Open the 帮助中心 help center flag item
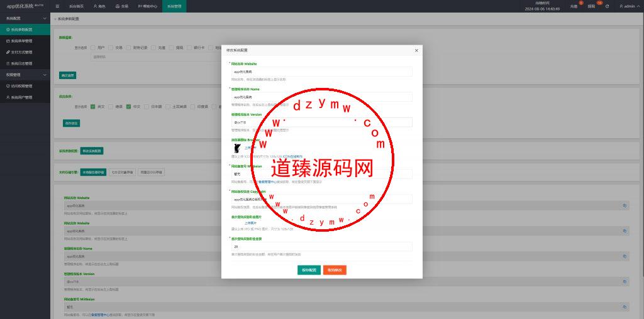The width and height of the screenshot is (644, 319). (148, 6)
